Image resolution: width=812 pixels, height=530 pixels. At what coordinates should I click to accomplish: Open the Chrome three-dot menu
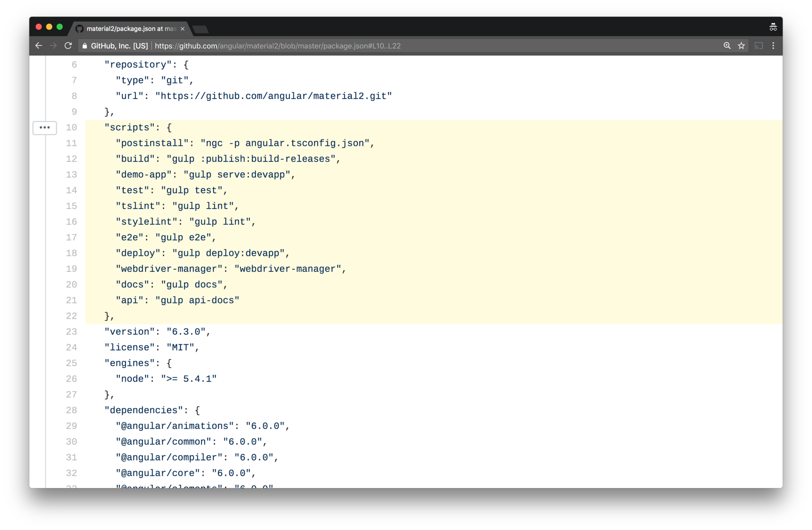pyautogui.click(x=773, y=46)
